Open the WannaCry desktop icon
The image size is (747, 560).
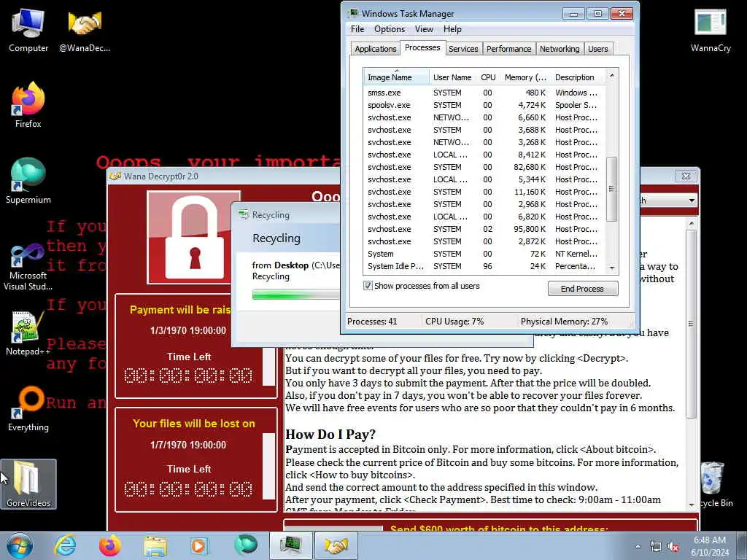tap(711, 29)
